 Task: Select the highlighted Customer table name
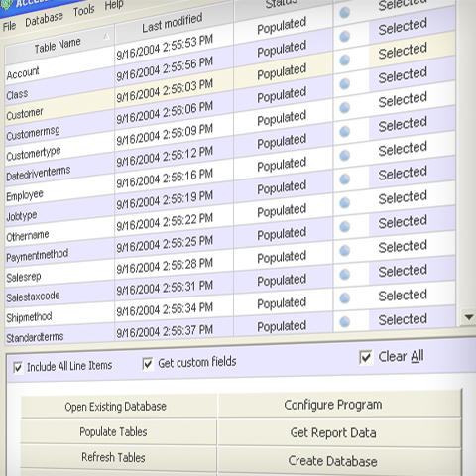(25, 114)
